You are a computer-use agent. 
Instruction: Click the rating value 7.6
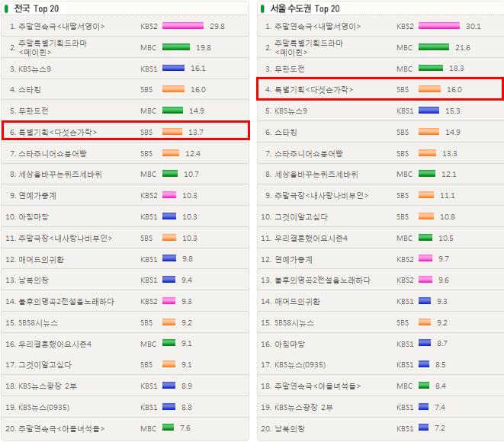185,428
